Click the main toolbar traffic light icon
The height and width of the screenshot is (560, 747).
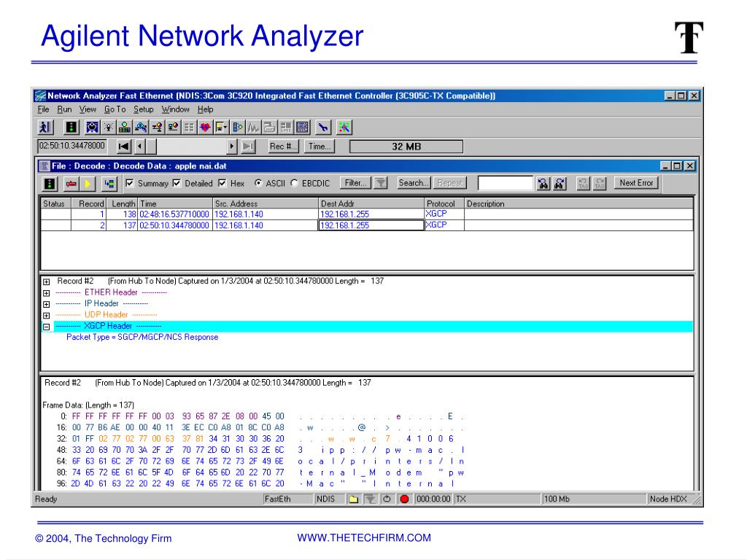coord(71,127)
